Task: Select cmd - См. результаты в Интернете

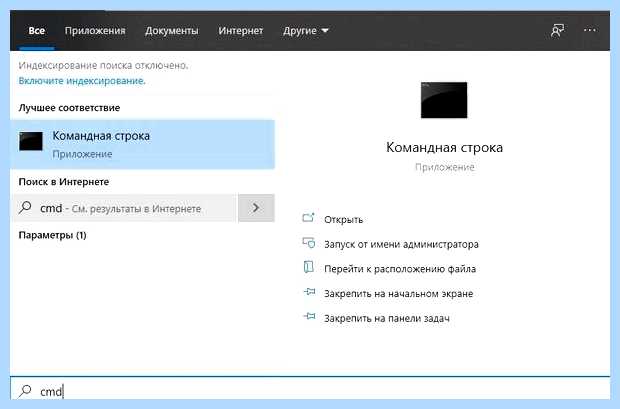Action: click(x=125, y=208)
